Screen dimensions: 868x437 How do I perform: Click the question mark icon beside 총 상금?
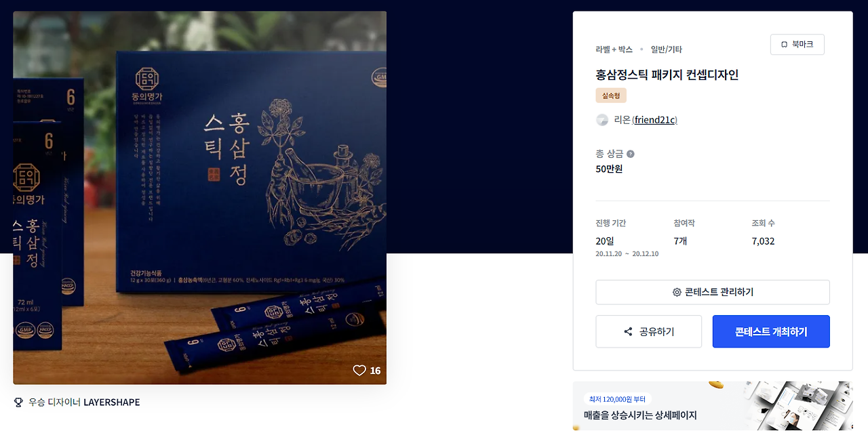click(631, 154)
